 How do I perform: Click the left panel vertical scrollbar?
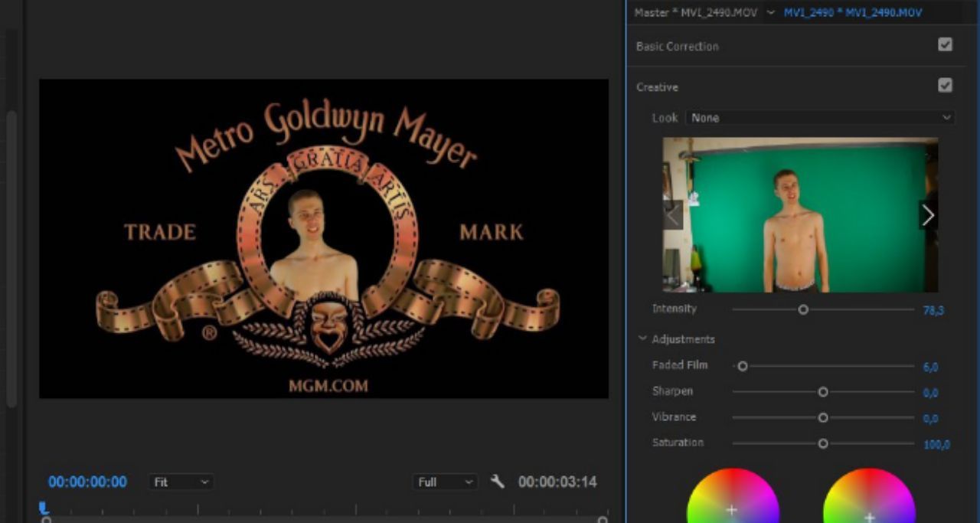11,260
